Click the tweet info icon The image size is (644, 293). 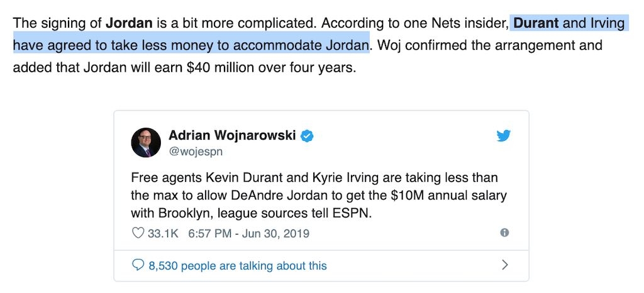point(504,233)
